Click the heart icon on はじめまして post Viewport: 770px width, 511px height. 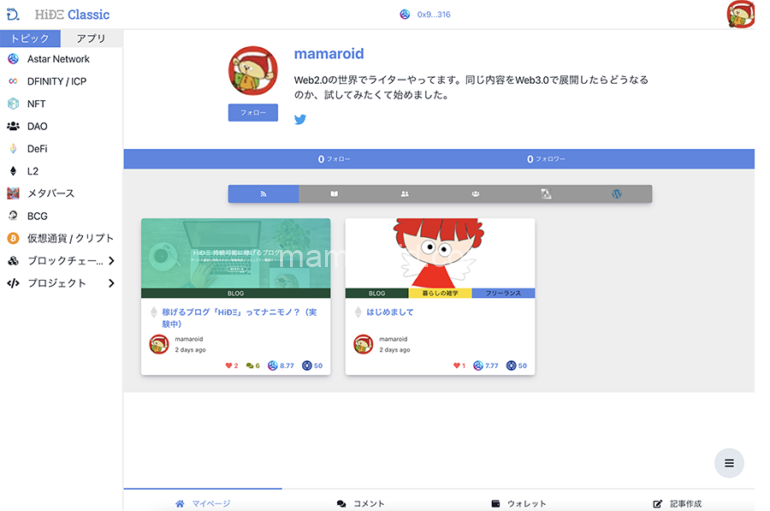(457, 366)
